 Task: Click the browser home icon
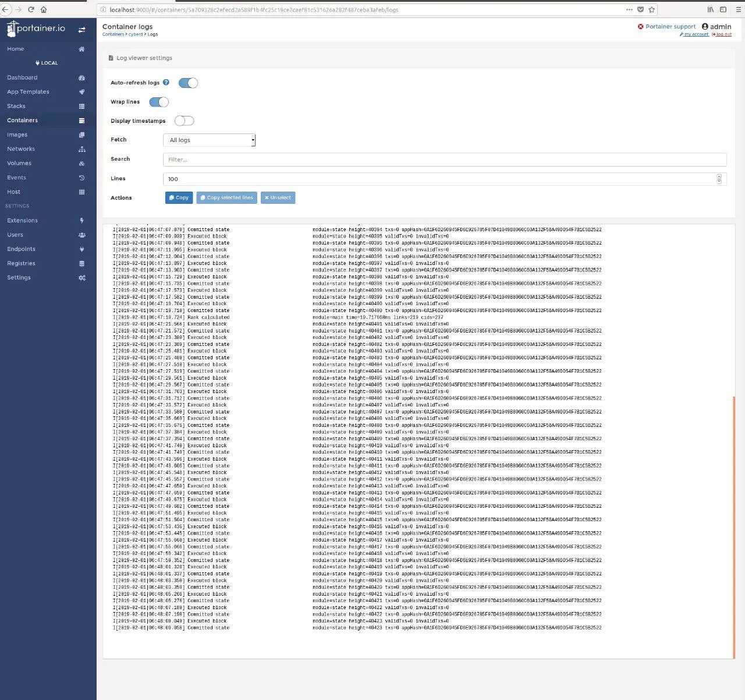(43, 9)
